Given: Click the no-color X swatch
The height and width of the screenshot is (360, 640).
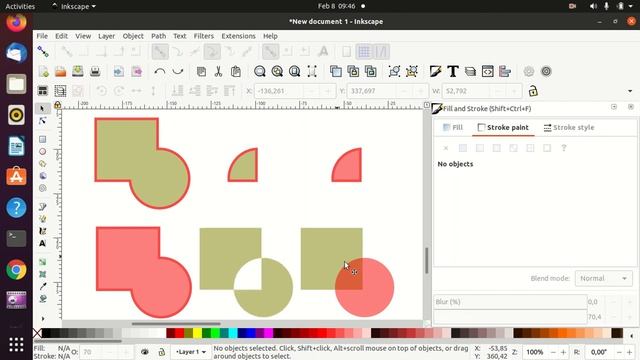Looking at the screenshot, I should (37, 333).
